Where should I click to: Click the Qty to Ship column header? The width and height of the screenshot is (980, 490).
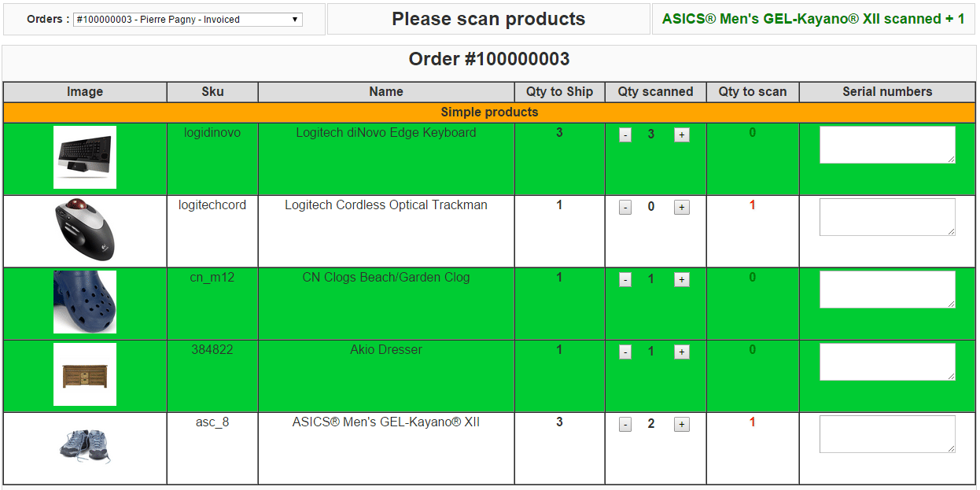560,92
